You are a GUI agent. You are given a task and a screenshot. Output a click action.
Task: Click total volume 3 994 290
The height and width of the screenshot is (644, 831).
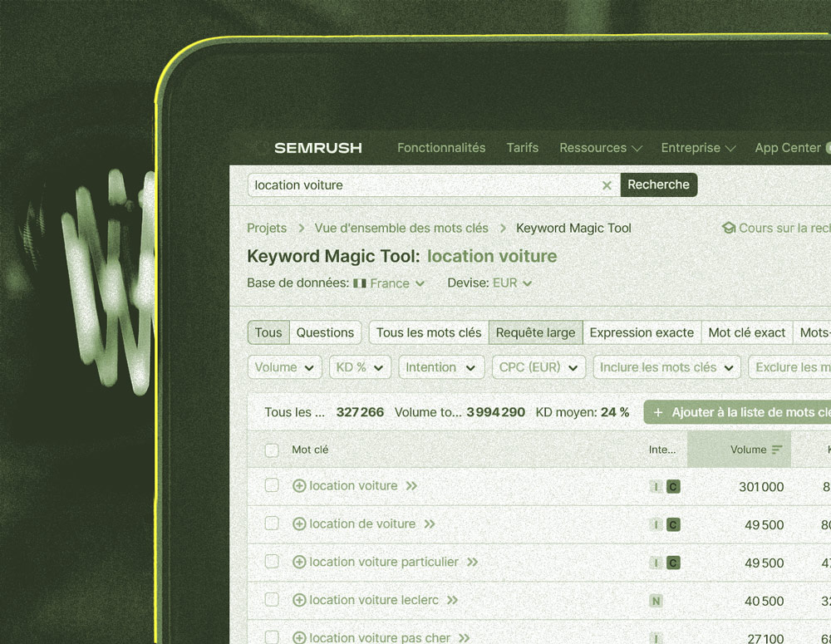click(495, 412)
